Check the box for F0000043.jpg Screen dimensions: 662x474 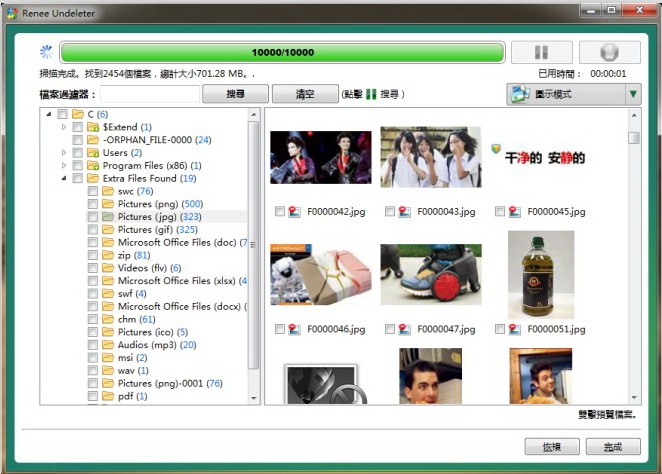click(x=389, y=212)
